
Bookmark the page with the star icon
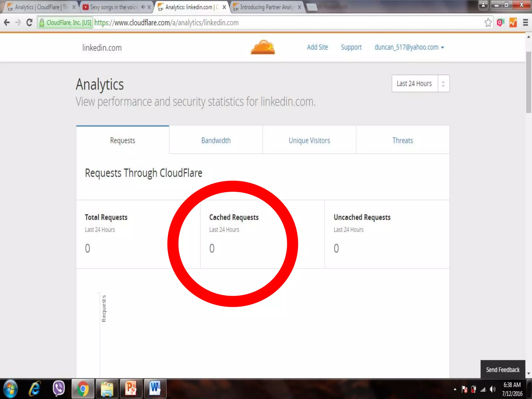pyautogui.click(x=488, y=23)
